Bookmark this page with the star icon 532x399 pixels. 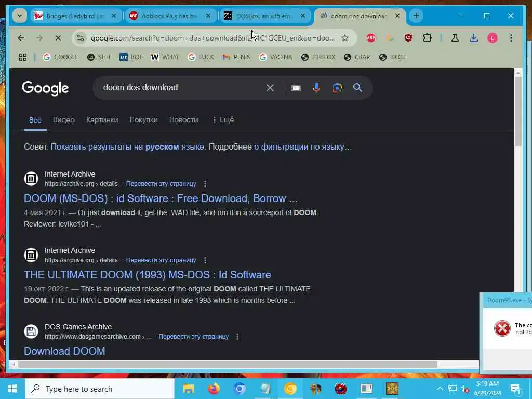tap(345, 38)
